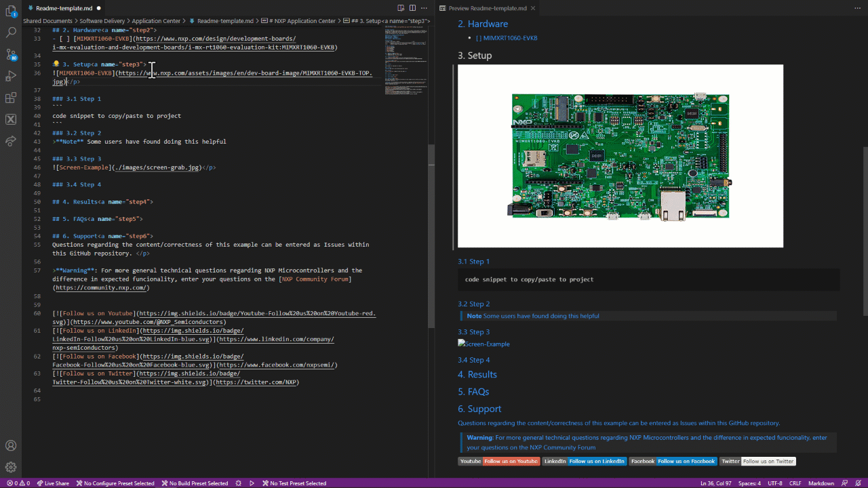Click the 4. Results heading in preview
Screen dimensions: 868x488
click(x=477, y=374)
